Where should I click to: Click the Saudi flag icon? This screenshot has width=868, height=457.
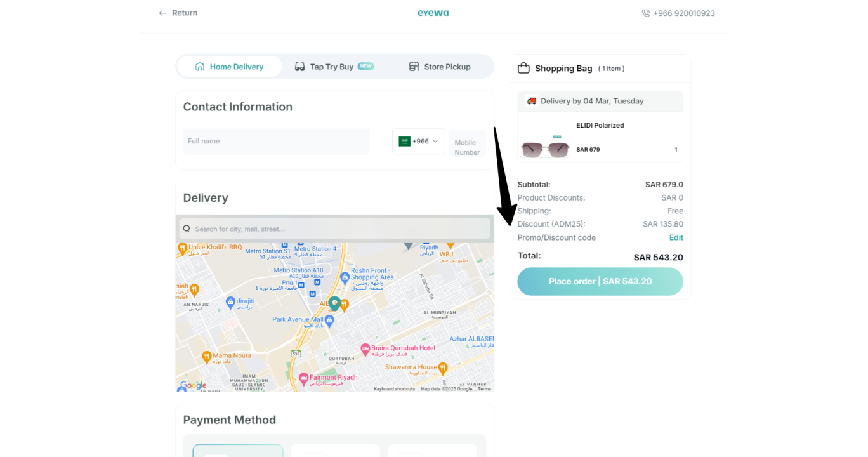tap(404, 142)
